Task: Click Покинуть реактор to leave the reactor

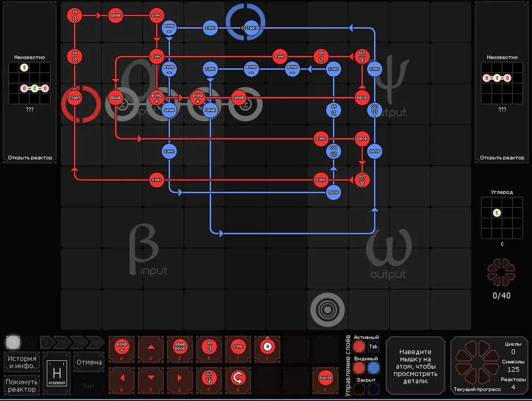Action: [x=22, y=386]
